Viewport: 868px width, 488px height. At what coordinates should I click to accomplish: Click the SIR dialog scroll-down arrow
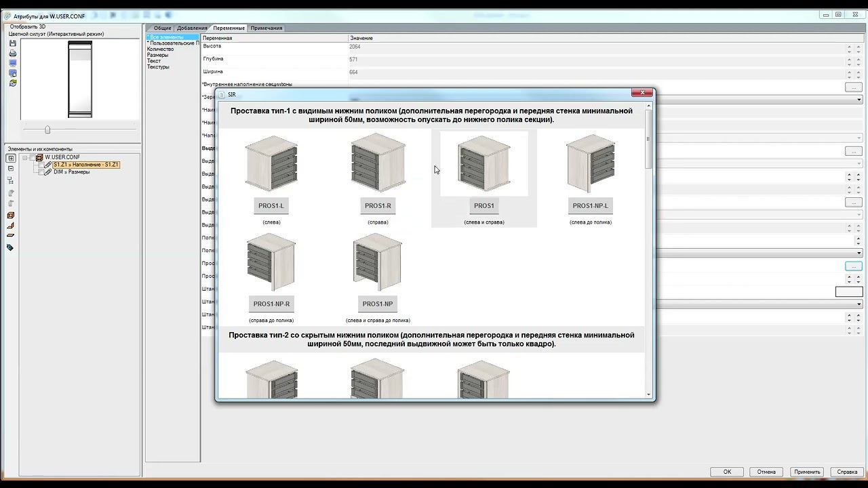pos(648,394)
